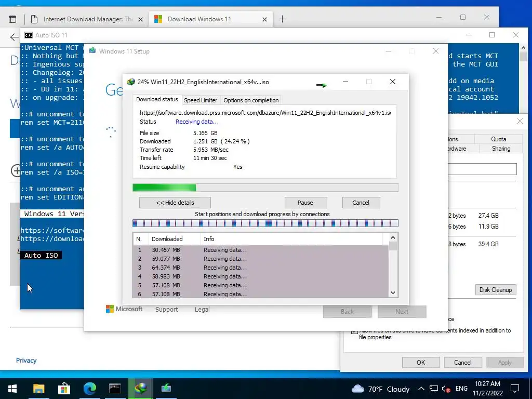Open File Explorer from the taskbar
This screenshot has height=399, width=532.
(x=38, y=389)
